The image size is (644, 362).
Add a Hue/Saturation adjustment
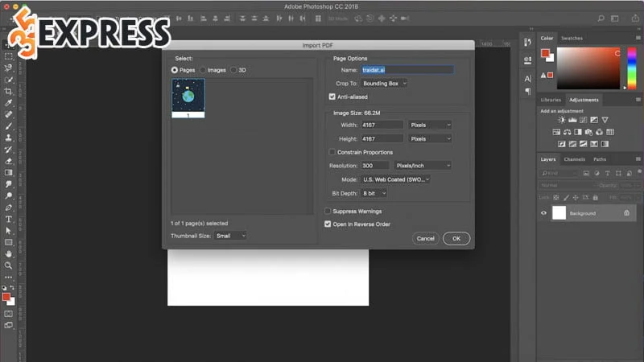tap(556, 132)
